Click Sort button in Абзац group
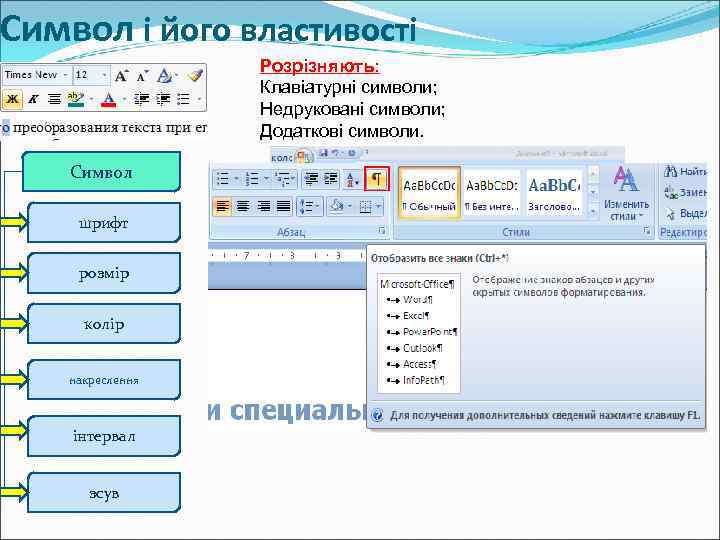Screen dimensions: 720x540 pos(352,179)
